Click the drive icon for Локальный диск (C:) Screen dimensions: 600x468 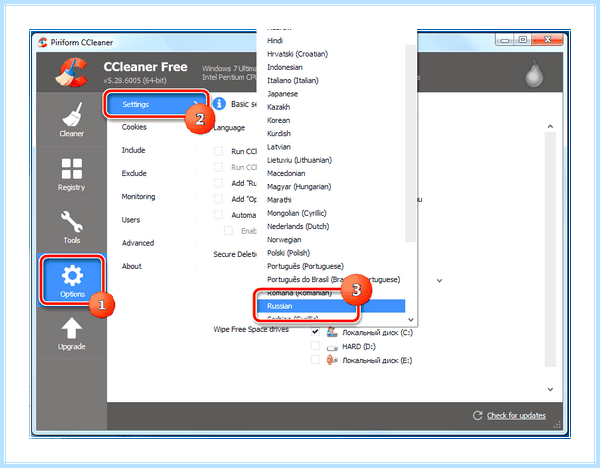[x=332, y=332]
